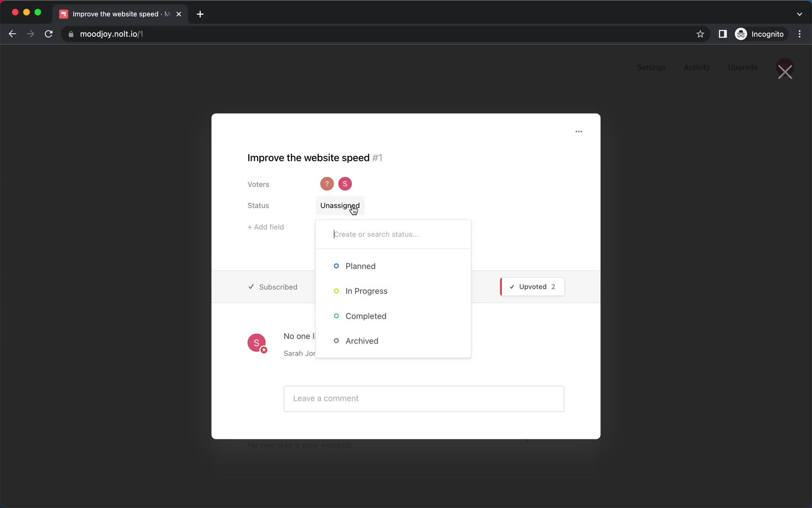Click the Sarah voter avatar icon

(345, 183)
